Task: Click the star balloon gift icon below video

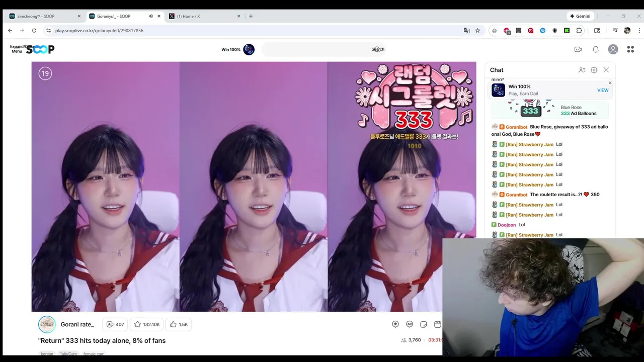Action: point(395,324)
